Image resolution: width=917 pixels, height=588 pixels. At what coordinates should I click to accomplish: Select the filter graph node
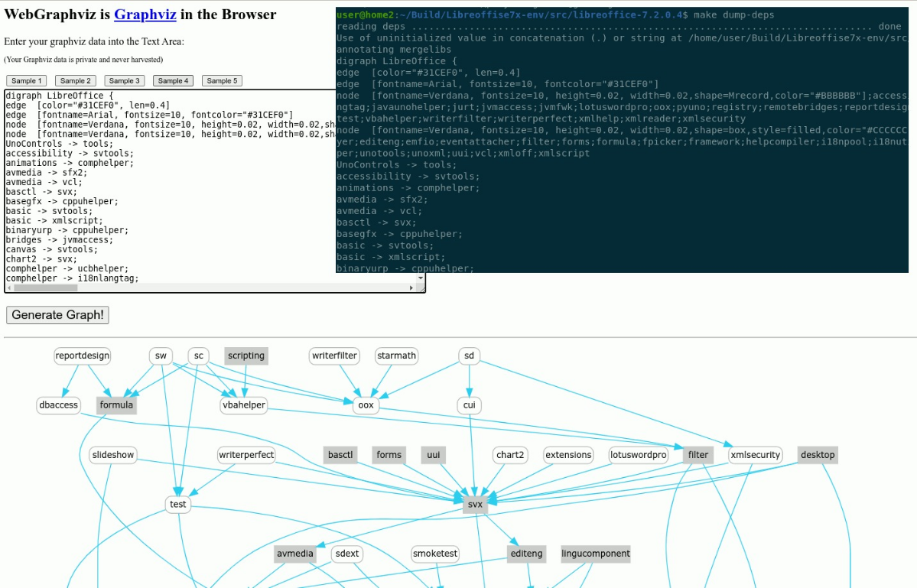(698, 455)
